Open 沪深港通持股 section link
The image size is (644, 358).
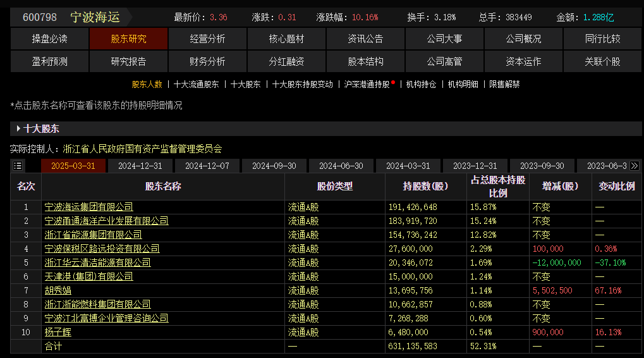coord(367,84)
